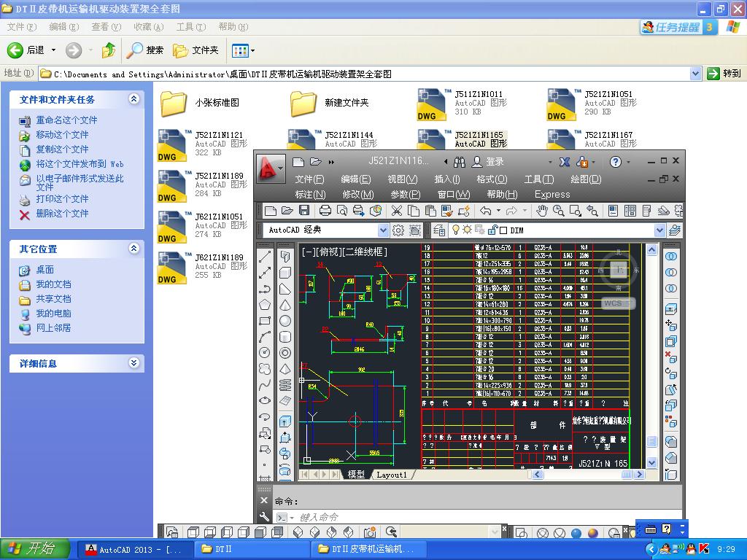Image resolution: width=747 pixels, height=560 pixels.
Task: Open the WCS coordinate system dropdown
Action: tap(629, 303)
